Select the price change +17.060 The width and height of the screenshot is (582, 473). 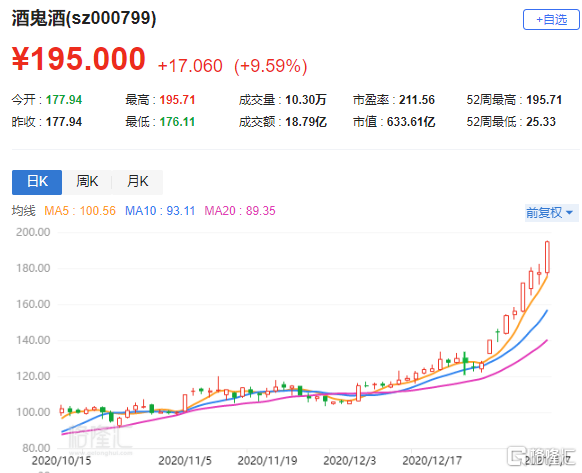190,66
